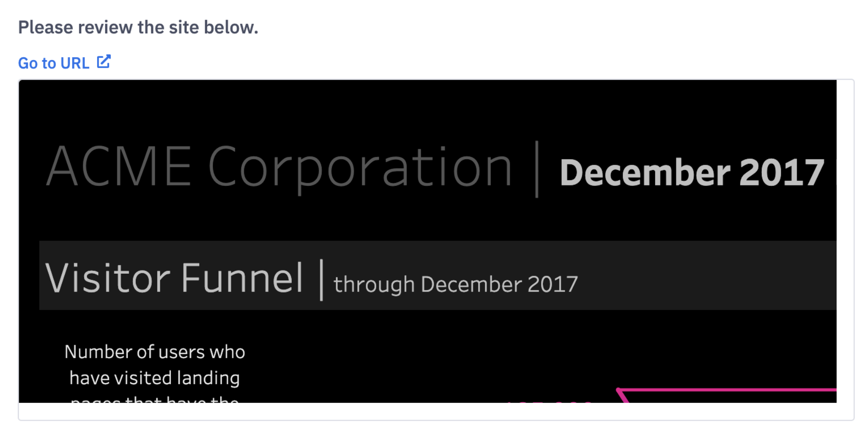The width and height of the screenshot is (868, 431).
Task: Select the Visitor Funnel heading
Action: click(x=174, y=278)
